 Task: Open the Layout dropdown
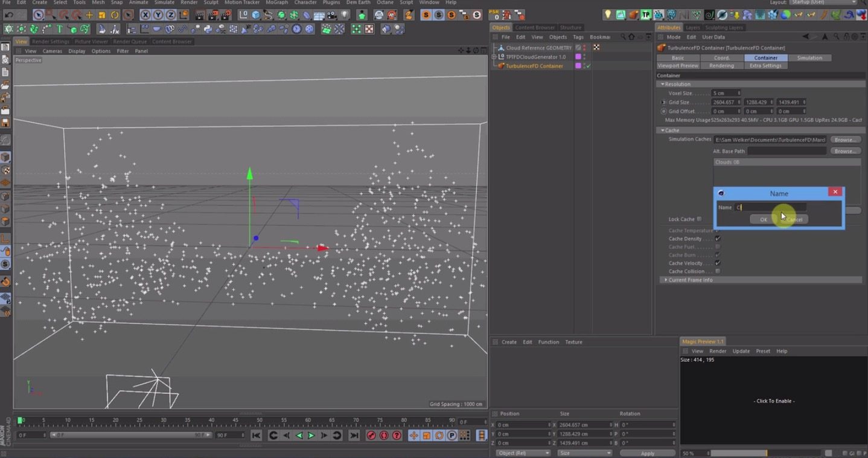tap(824, 2)
